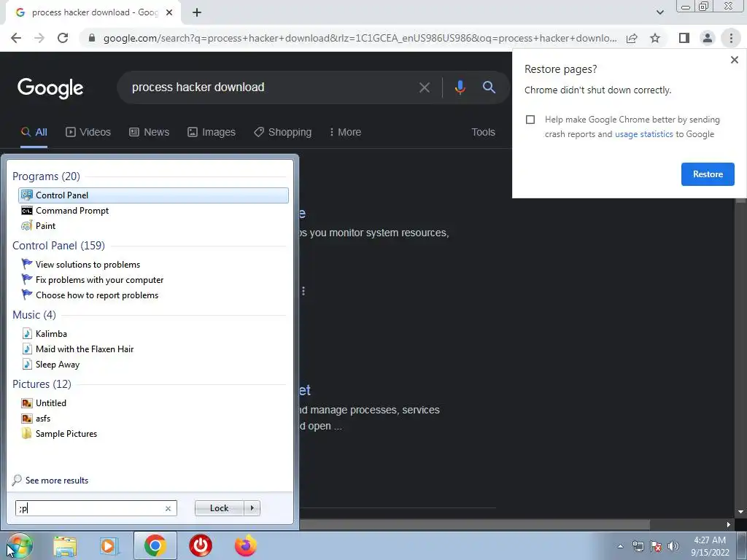747x560 pixels.
Task: Open the result options three-dot icon
Action: pyautogui.click(x=303, y=291)
